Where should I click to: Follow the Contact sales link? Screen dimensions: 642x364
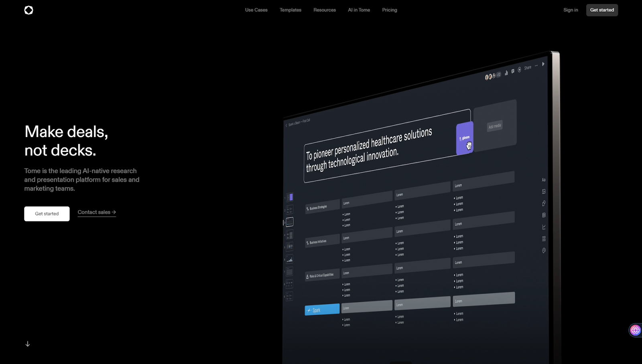pyautogui.click(x=97, y=212)
